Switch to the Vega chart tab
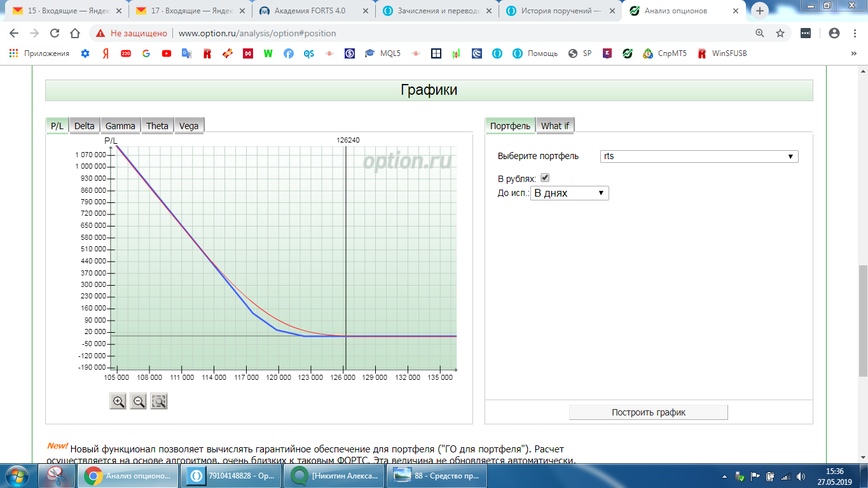Screen dimensions: 868x488 (x=189, y=125)
